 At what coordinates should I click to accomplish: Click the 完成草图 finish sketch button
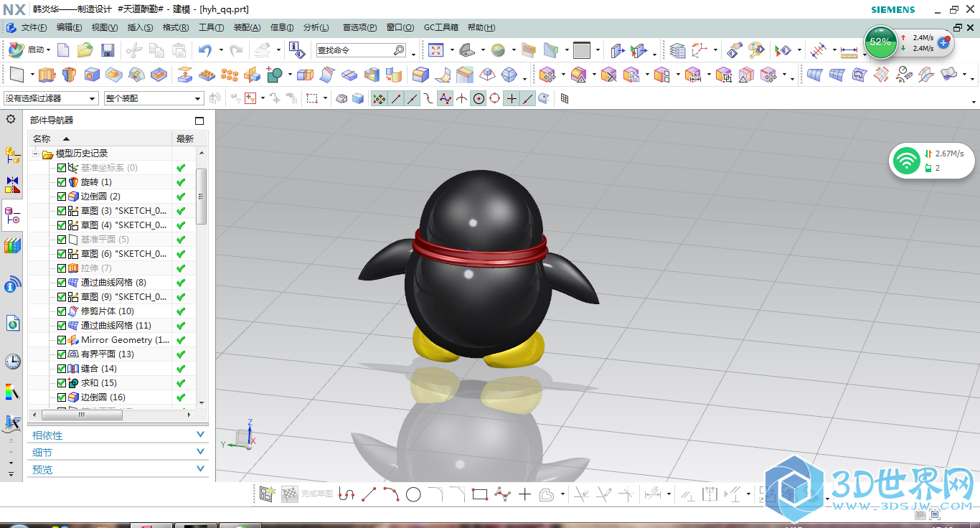306,494
